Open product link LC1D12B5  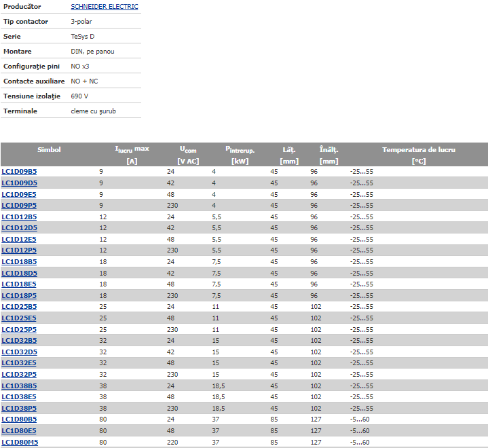19,217
